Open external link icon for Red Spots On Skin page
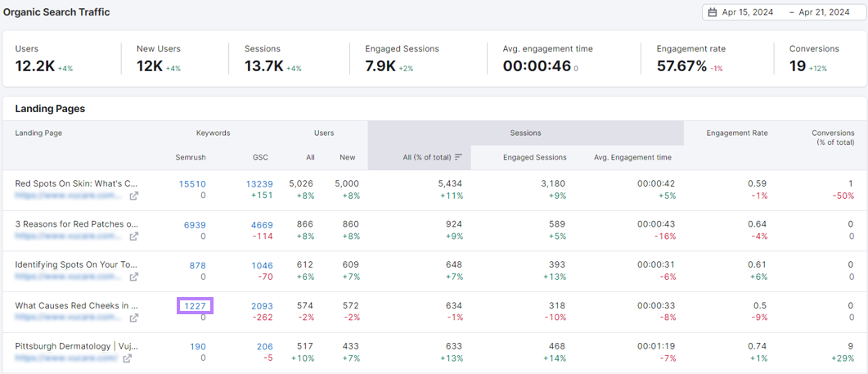 coord(134,196)
